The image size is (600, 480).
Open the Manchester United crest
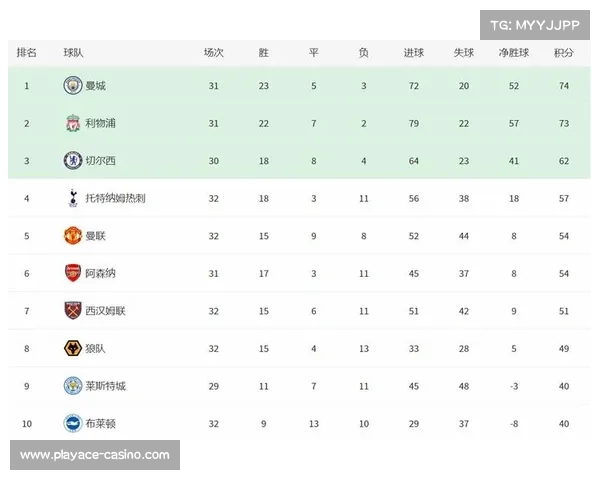[73, 235]
